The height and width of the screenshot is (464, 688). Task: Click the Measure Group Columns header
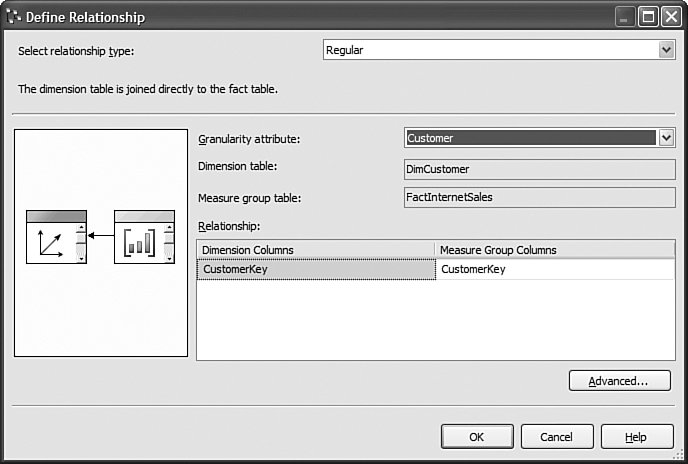[555, 250]
